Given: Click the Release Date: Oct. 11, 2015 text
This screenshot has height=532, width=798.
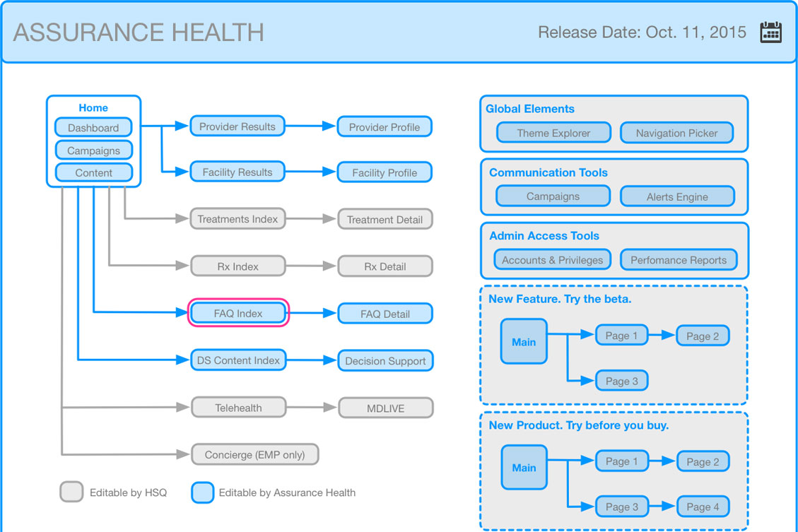Looking at the screenshot, I should point(642,32).
